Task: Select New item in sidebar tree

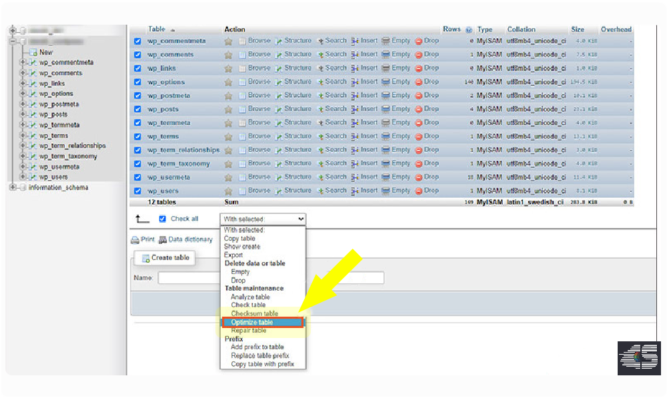Action: coord(45,52)
